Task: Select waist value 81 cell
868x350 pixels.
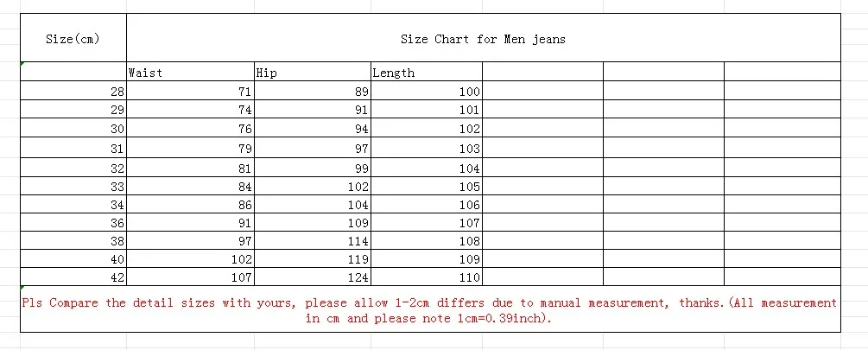Action: point(190,169)
